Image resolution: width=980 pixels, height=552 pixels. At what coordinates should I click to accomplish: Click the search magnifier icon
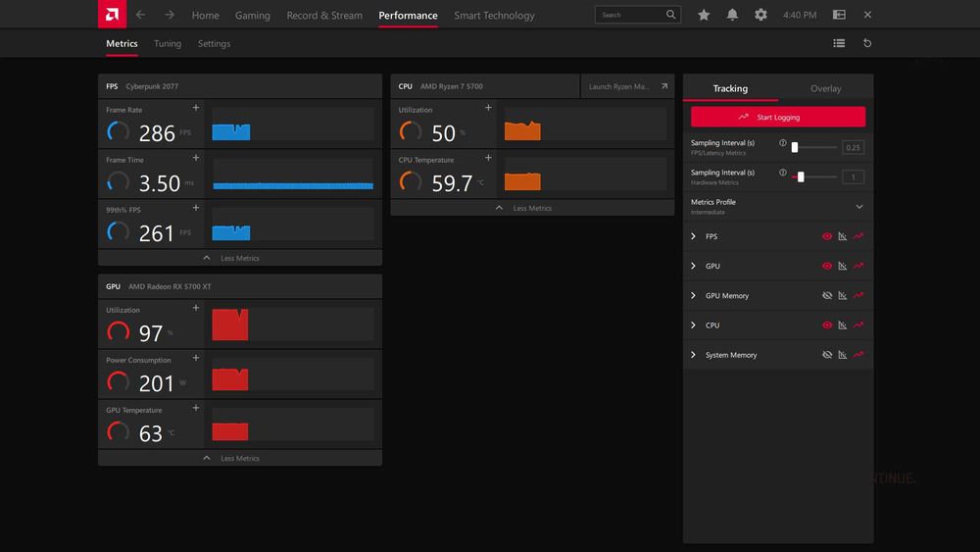(670, 15)
